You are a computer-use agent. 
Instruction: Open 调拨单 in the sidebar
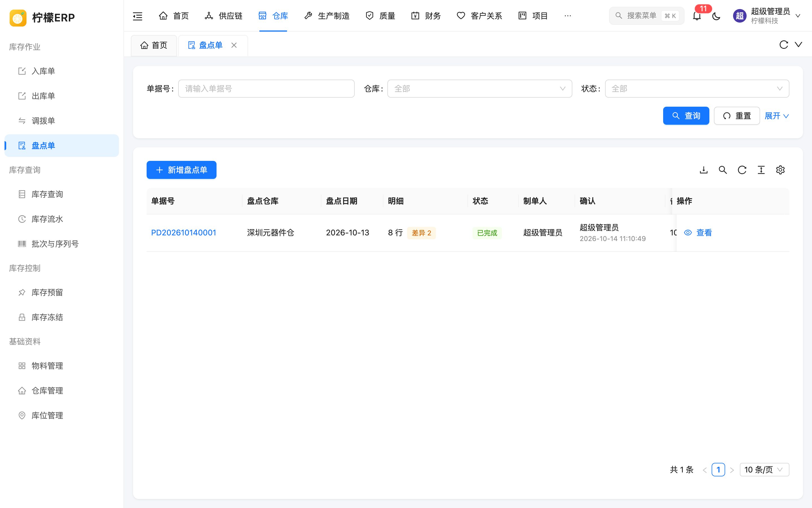pos(62,121)
